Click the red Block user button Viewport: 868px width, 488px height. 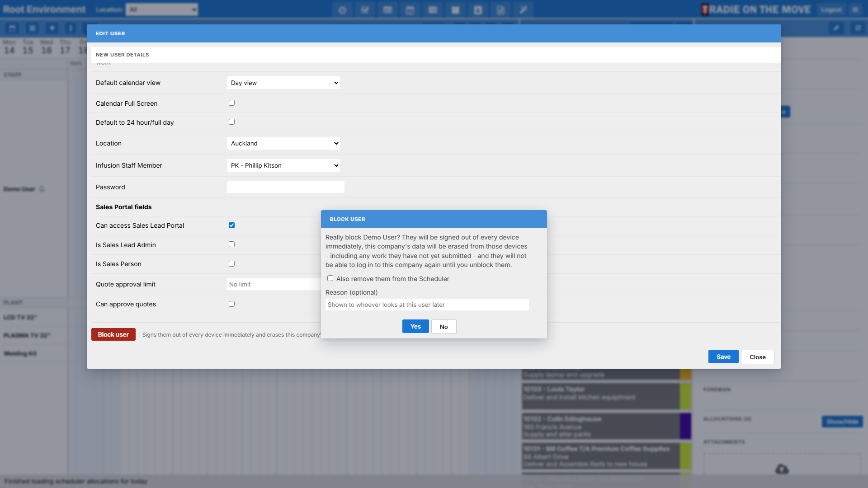pos(113,334)
